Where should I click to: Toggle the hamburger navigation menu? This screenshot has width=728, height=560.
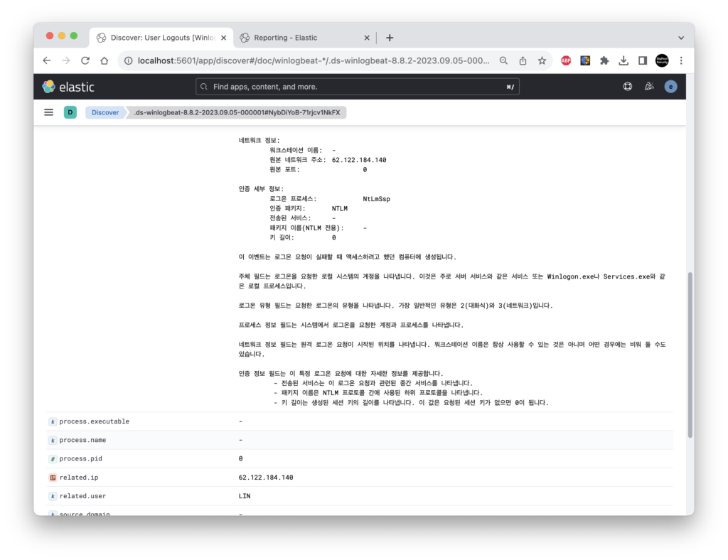point(49,112)
